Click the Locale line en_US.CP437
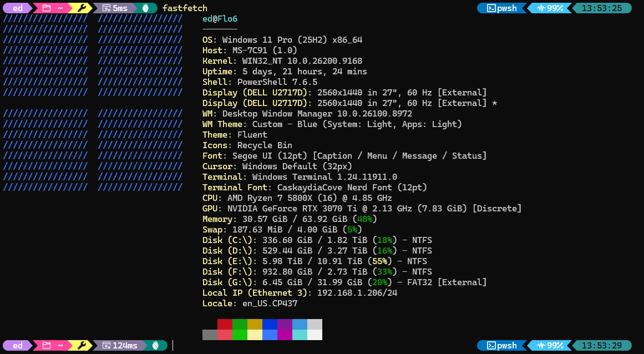The width and height of the screenshot is (644, 354). click(250, 304)
